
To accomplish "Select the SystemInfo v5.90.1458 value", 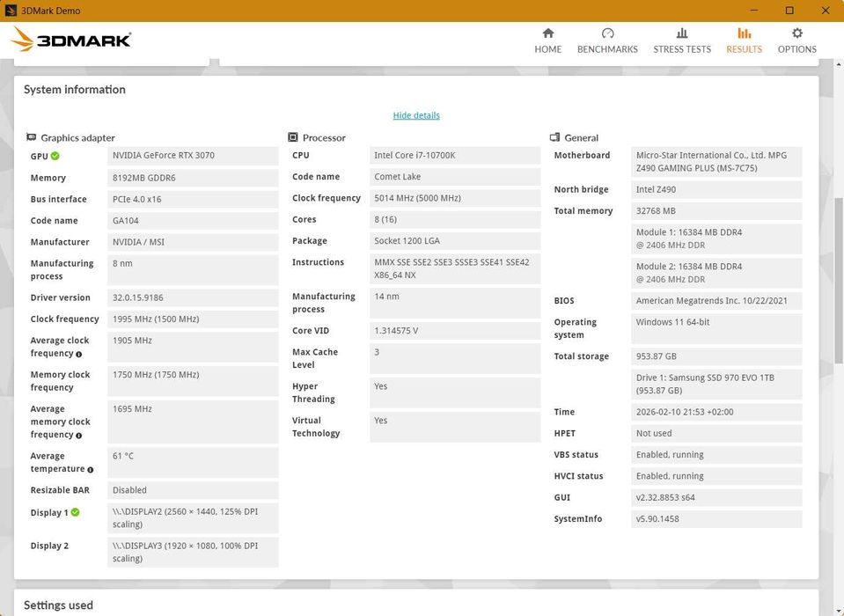I will click(716, 519).
